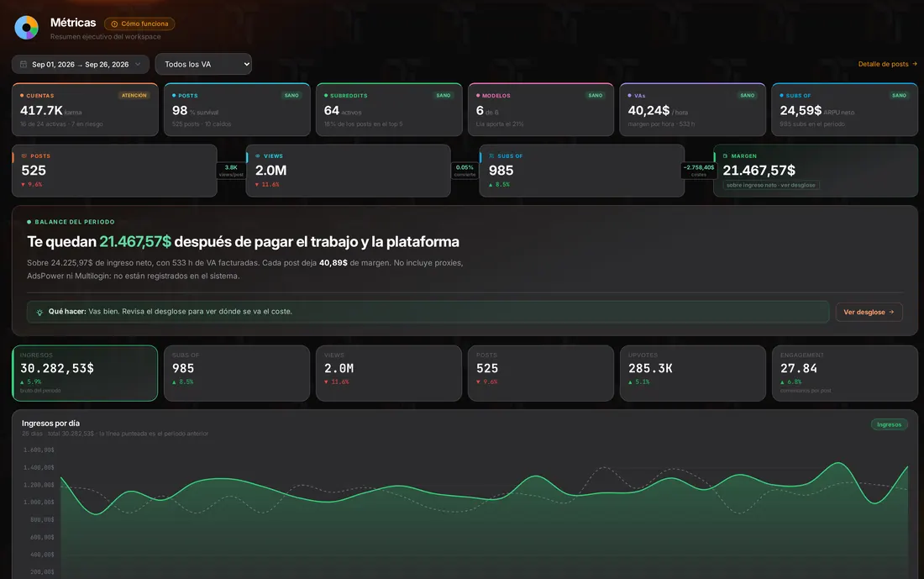Open the Todos los VA dropdown
The image size is (924, 579).
click(x=203, y=64)
